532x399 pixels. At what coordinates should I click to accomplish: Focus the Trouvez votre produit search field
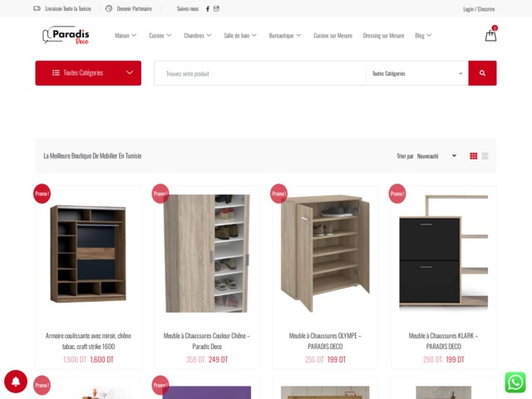tap(260, 73)
